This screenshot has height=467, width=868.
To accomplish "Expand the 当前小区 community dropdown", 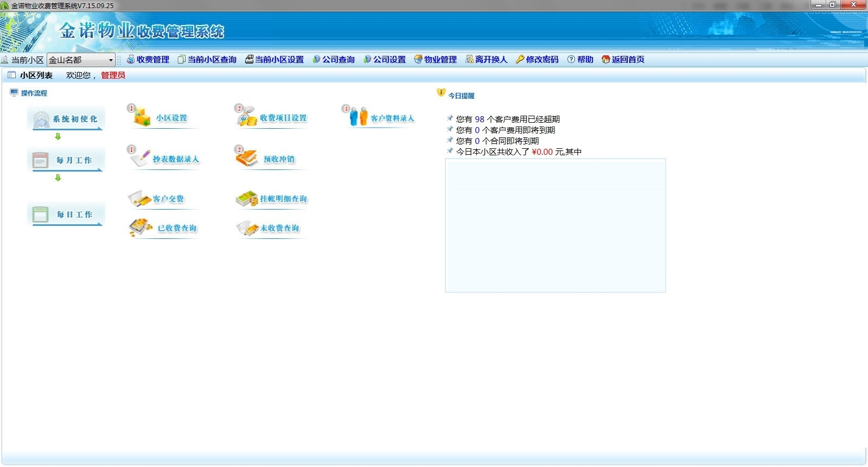I will tap(111, 60).
